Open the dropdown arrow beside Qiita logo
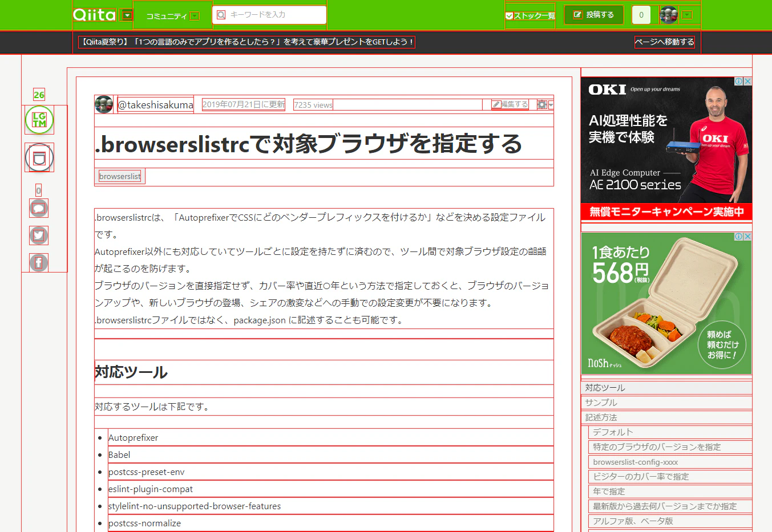The image size is (772, 532). pyautogui.click(x=127, y=15)
